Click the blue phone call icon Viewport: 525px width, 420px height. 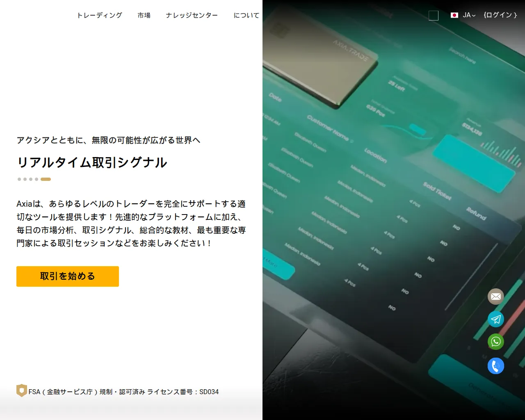[495, 366]
